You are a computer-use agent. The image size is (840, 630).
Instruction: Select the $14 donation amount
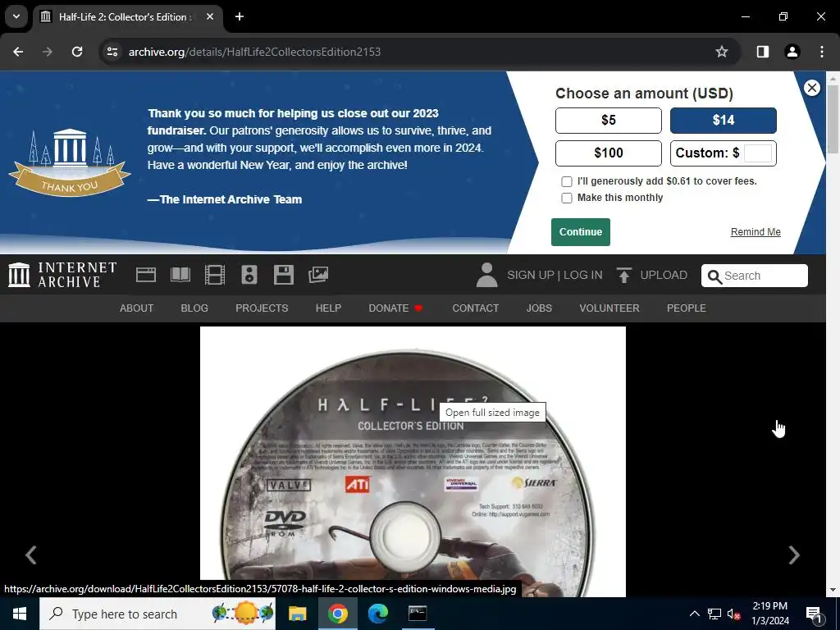click(x=724, y=120)
